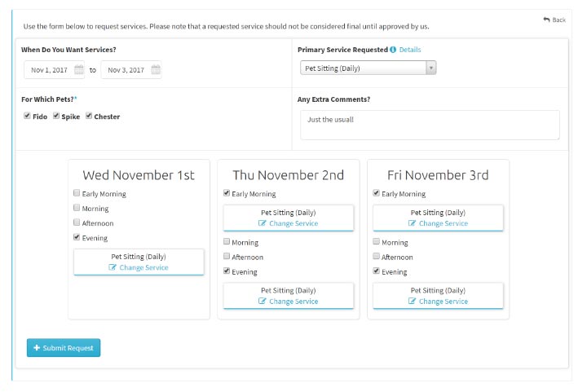The image size is (587, 392).
Task: Click the Nov 1, 2017 start date field
Action: pyautogui.click(x=55, y=69)
